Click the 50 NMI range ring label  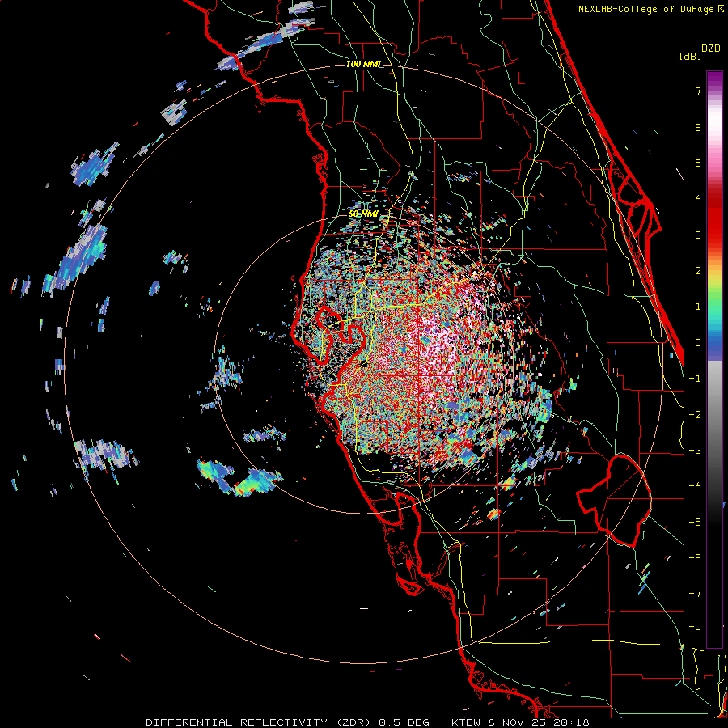coord(363,214)
